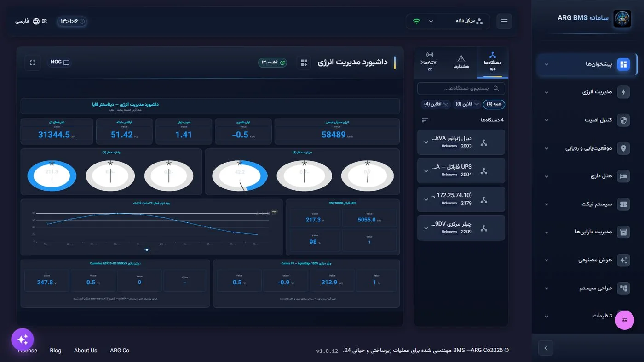Open the purple AI assistant floating button
The height and width of the screenshot is (362, 644).
[x=23, y=339]
